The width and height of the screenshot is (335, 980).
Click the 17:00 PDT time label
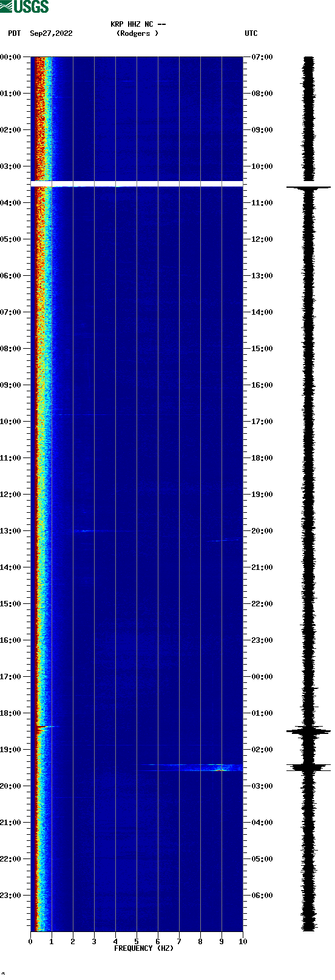(x=10, y=677)
